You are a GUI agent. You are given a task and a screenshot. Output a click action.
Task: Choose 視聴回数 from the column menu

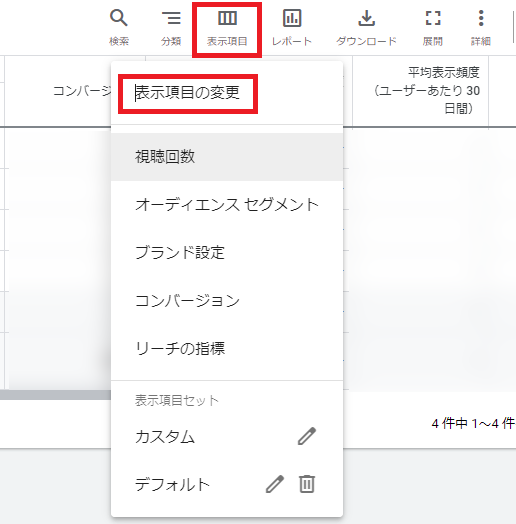coord(227,157)
